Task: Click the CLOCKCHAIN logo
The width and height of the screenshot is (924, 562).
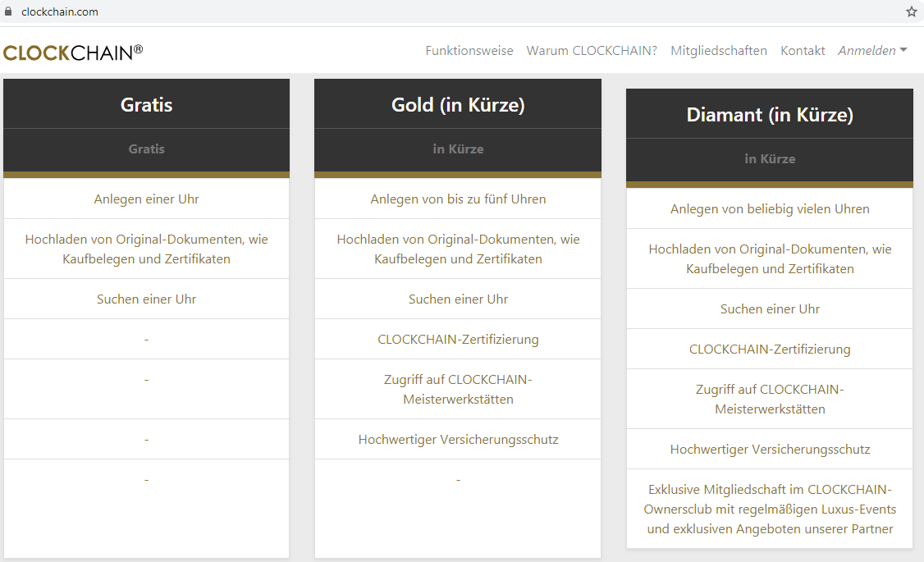Action: click(x=72, y=51)
